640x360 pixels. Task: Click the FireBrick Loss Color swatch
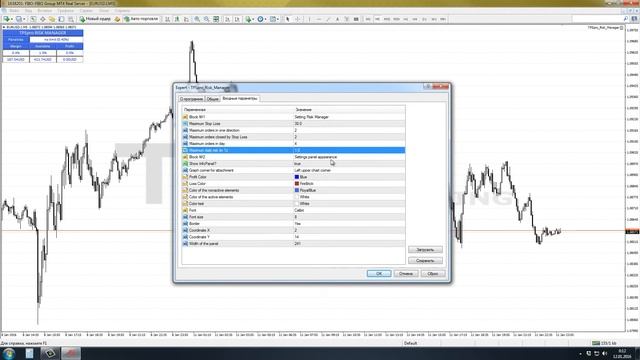point(297,184)
